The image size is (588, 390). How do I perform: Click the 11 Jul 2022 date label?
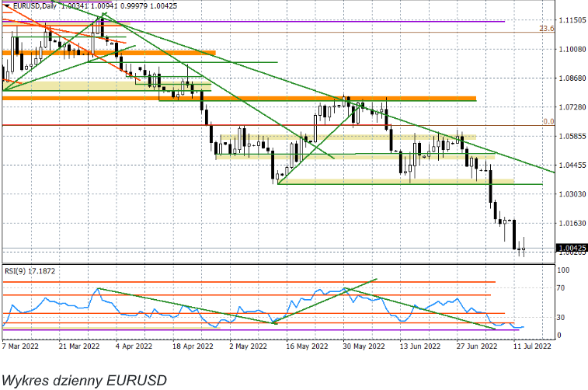coord(531,347)
